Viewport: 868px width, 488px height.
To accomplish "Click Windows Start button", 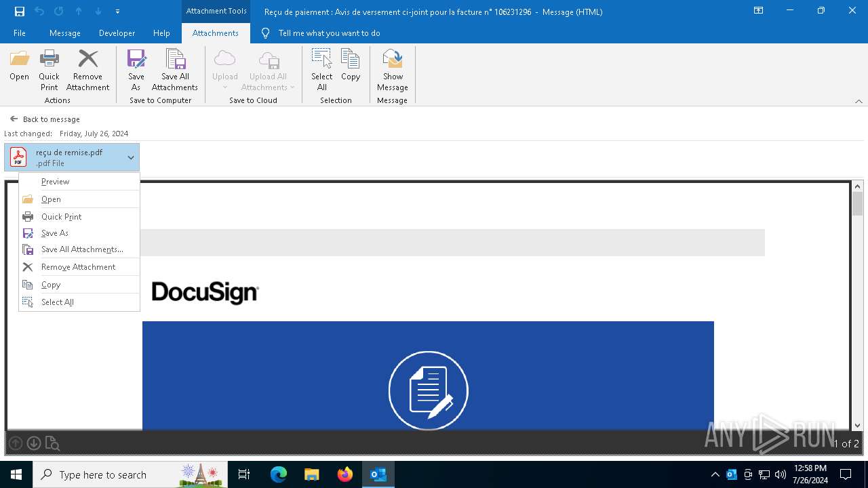I will [16, 474].
